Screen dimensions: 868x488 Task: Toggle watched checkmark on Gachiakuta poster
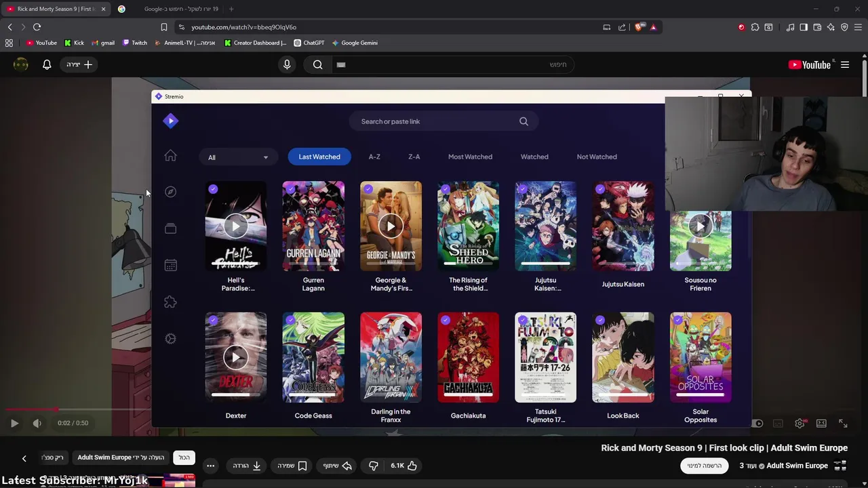[446, 320]
